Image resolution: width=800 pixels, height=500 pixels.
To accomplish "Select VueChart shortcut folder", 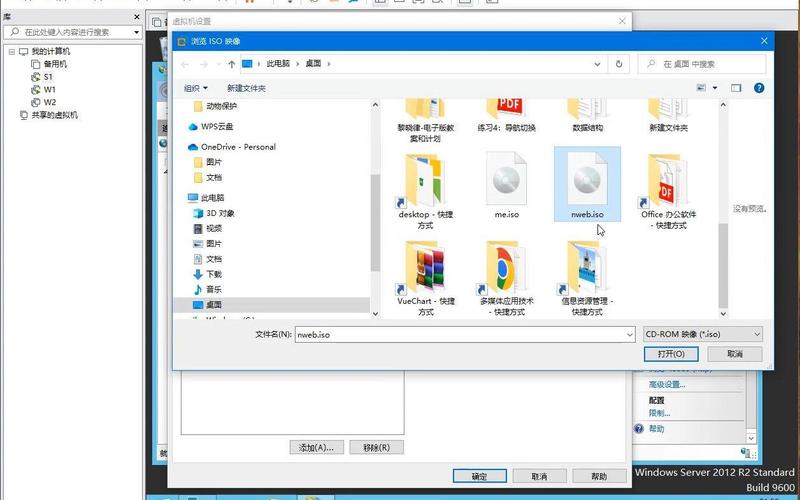I will [426, 279].
